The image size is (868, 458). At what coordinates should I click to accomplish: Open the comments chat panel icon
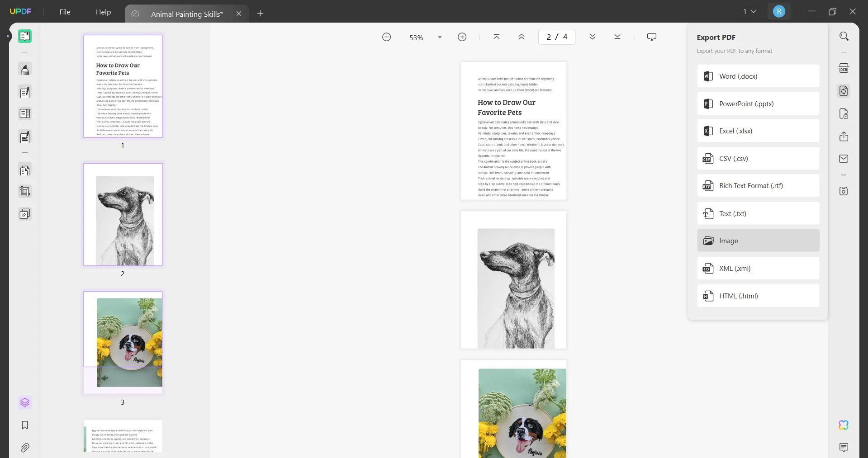844,448
